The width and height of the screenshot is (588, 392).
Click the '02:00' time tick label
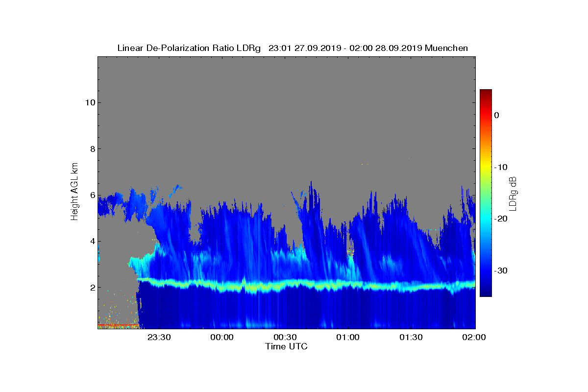coord(473,338)
